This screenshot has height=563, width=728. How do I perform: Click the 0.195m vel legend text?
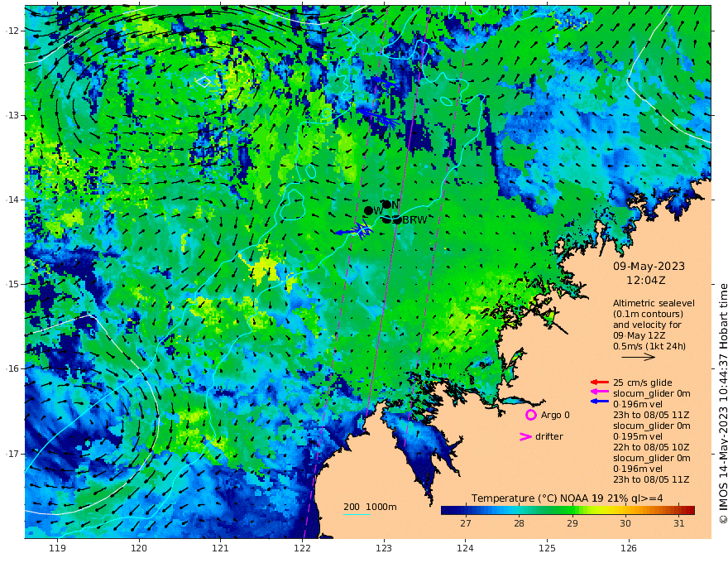point(638,436)
